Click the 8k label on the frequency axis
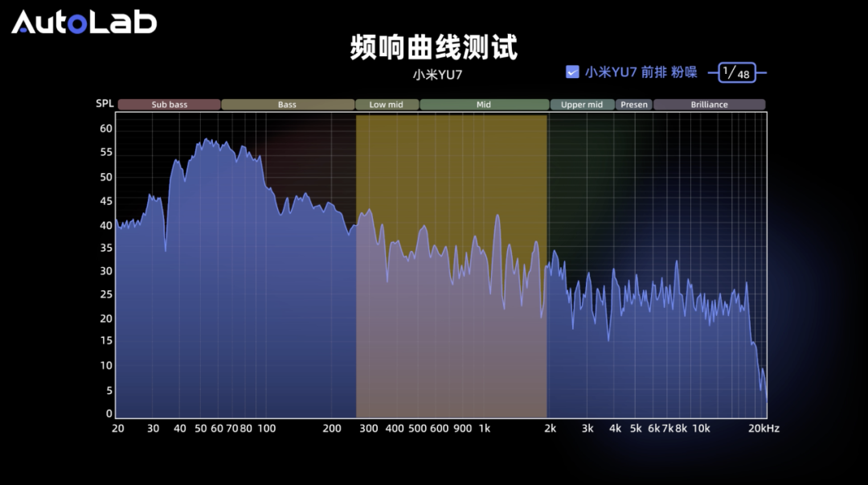This screenshot has width=868, height=485. [682, 429]
